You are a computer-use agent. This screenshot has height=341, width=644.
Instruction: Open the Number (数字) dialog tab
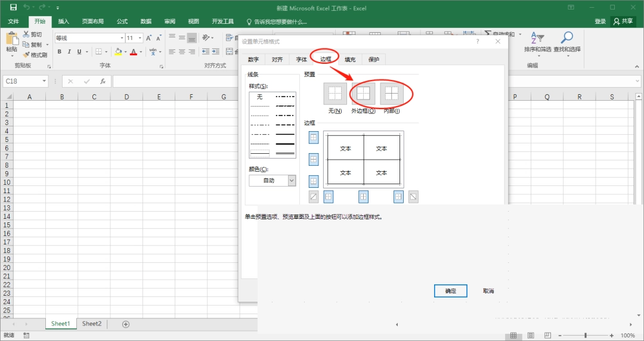[253, 60]
